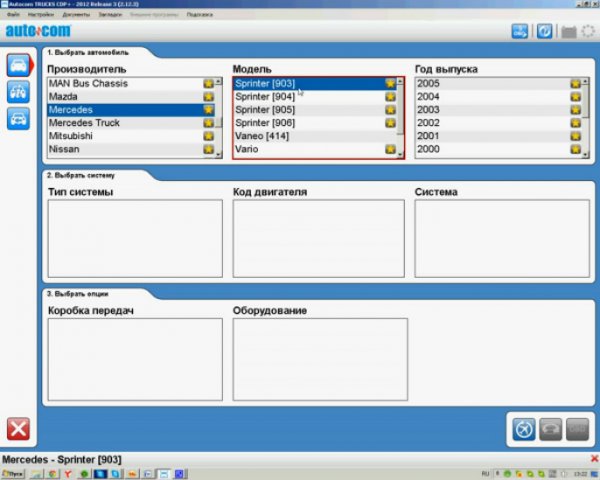Screen dimensions: 600x480
Task: Choose production year 2003
Action: tap(499, 110)
